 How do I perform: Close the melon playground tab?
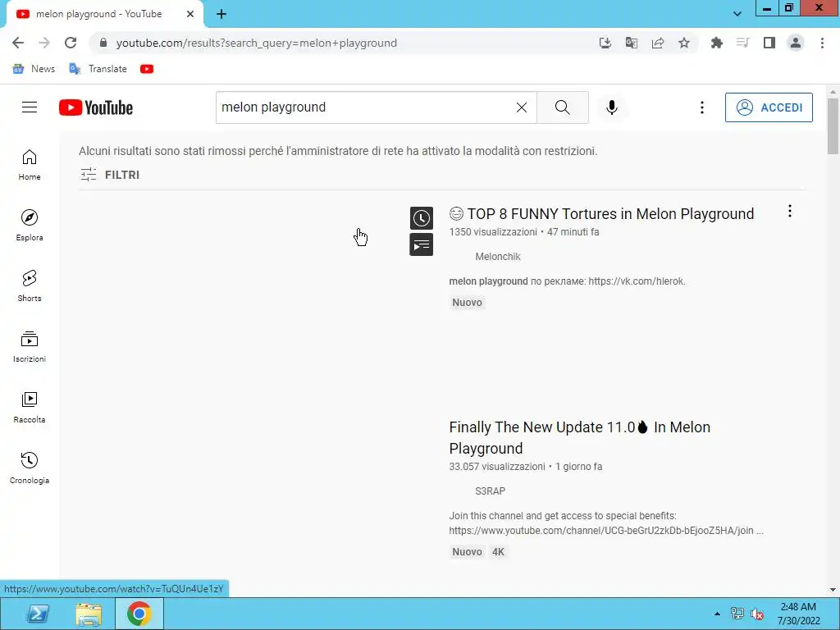[x=190, y=14]
